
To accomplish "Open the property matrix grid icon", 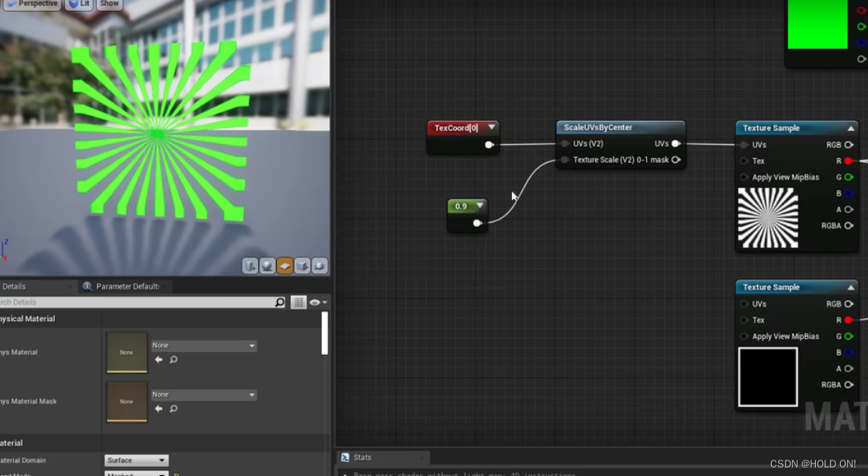I will point(298,302).
